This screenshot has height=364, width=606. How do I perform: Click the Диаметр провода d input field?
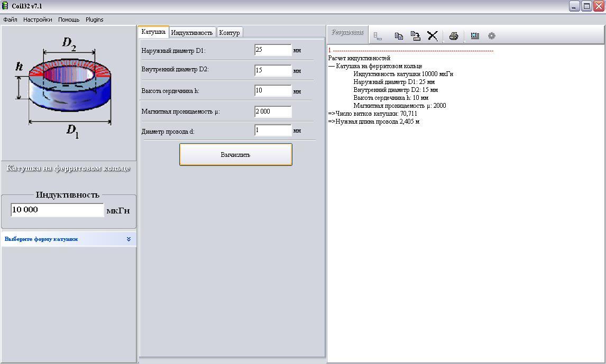[x=273, y=130]
